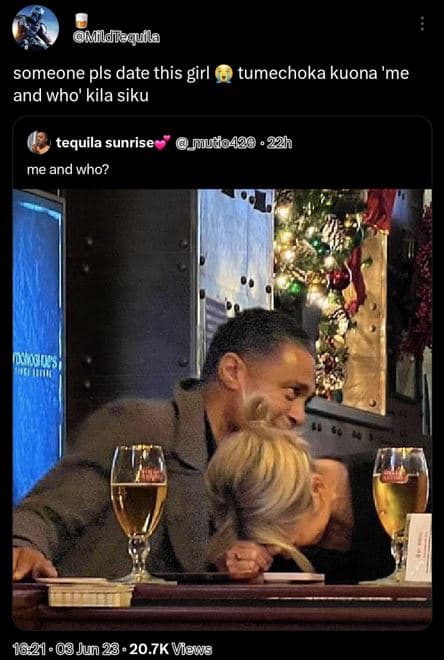Open the tequila sunrise small profile avatar
Viewport: 444px width, 660px height.
tap(39, 143)
